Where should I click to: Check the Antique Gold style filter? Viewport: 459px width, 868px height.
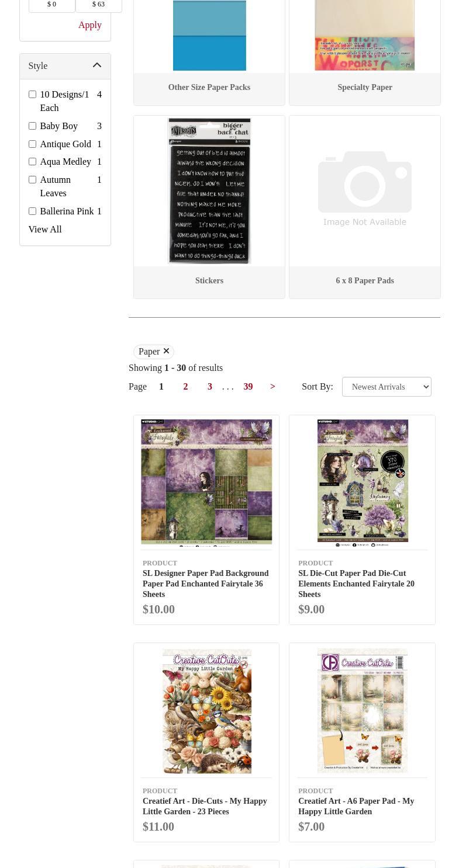(x=32, y=144)
